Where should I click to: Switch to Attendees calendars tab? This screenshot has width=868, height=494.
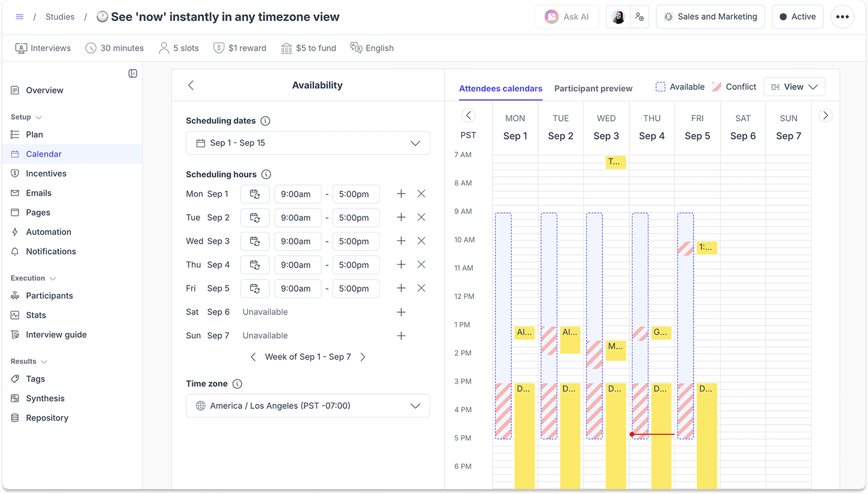coord(501,89)
